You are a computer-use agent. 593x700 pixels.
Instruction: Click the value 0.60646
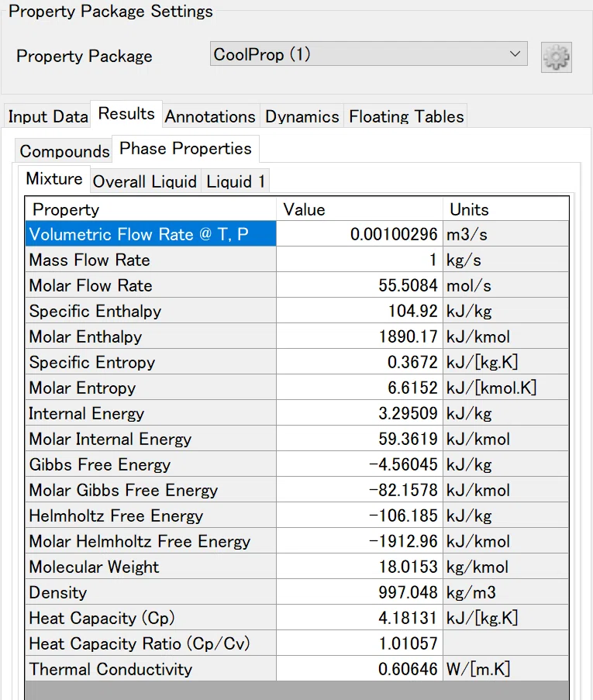point(360,669)
